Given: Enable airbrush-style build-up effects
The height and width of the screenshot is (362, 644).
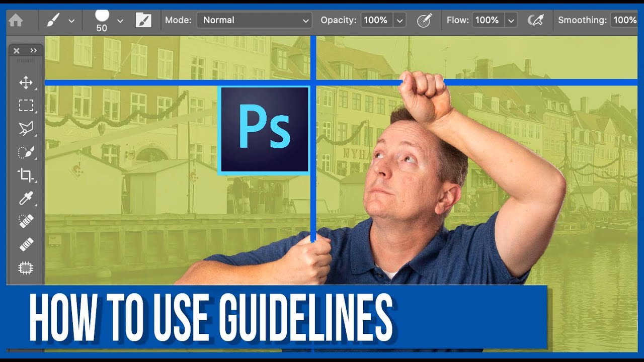Looking at the screenshot, I should click(536, 21).
